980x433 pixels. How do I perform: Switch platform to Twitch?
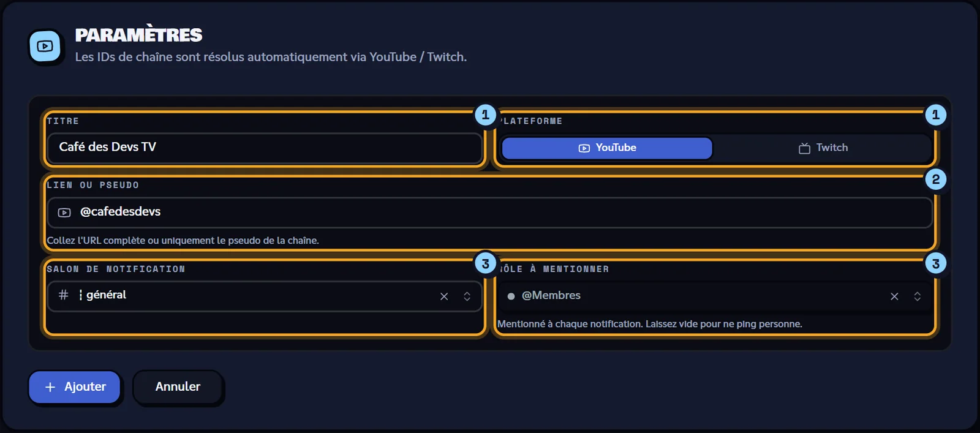click(x=823, y=148)
